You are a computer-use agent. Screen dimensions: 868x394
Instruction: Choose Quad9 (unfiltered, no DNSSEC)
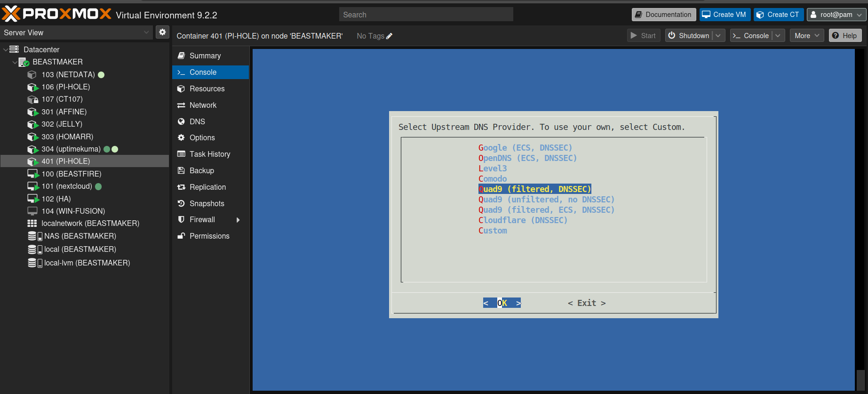pos(546,200)
